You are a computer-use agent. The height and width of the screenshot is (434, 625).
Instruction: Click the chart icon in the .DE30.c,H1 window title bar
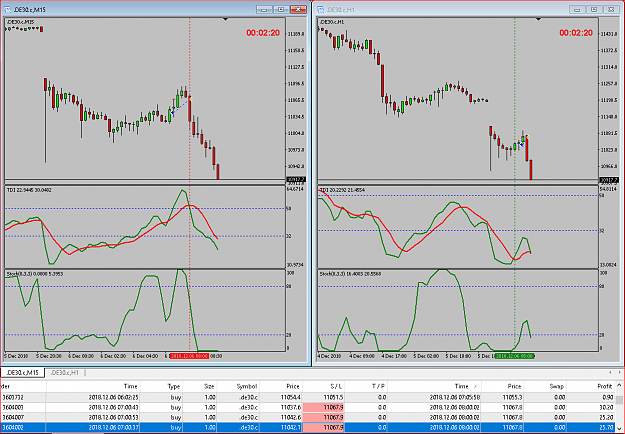point(320,9)
